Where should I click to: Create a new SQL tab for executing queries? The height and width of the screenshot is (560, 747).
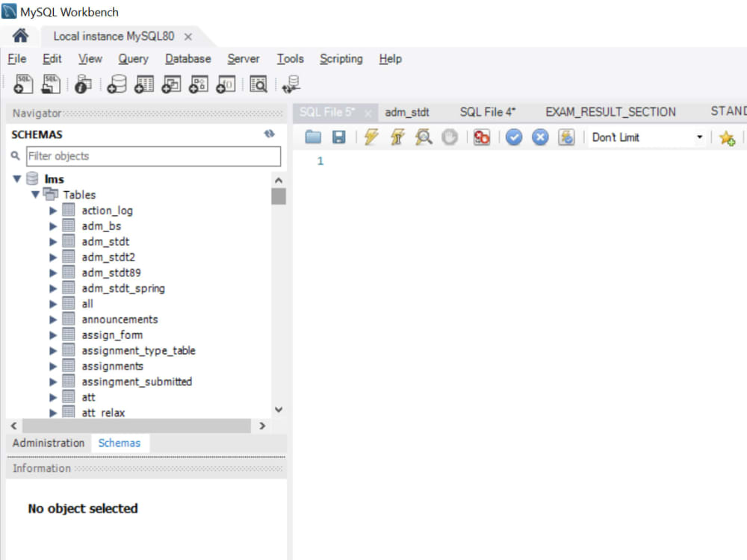point(22,84)
